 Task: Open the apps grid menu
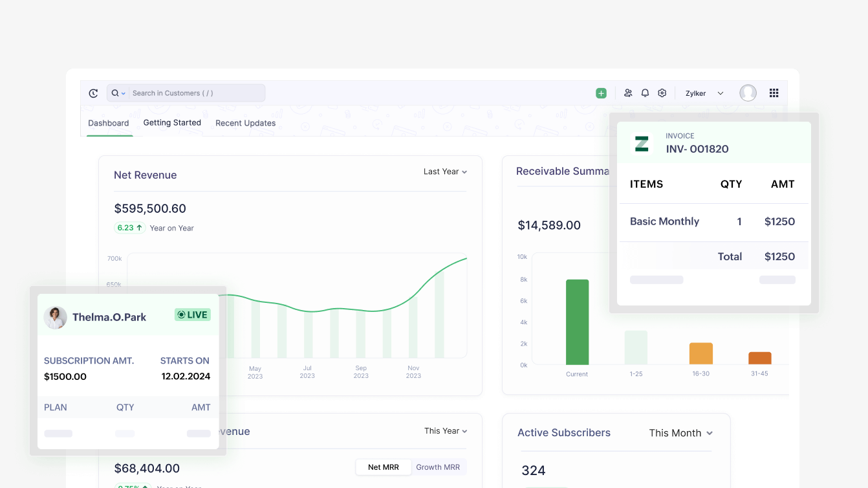coord(774,93)
